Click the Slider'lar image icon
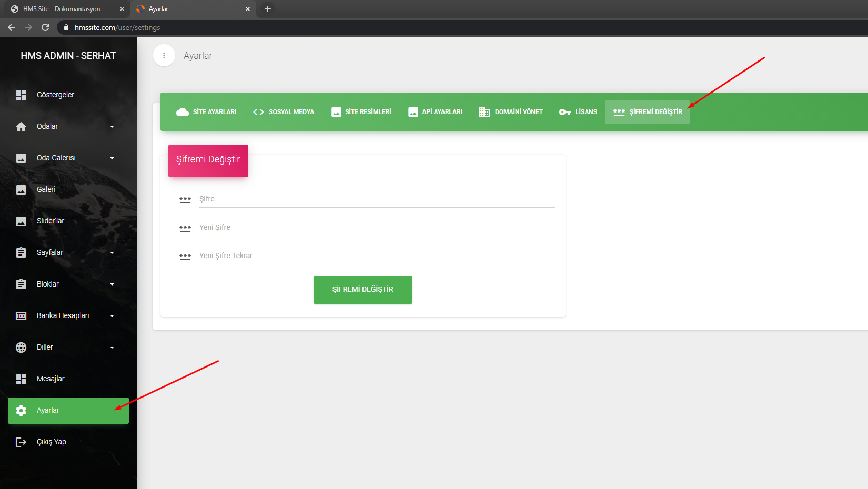The width and height of the screenshot is (868, 489). (x=21, y=221)
